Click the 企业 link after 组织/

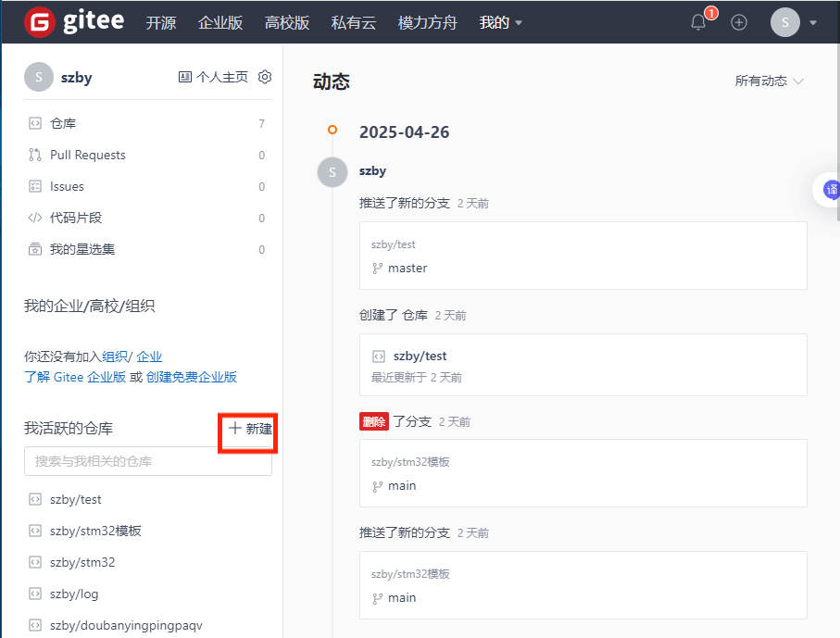point(149,357)
